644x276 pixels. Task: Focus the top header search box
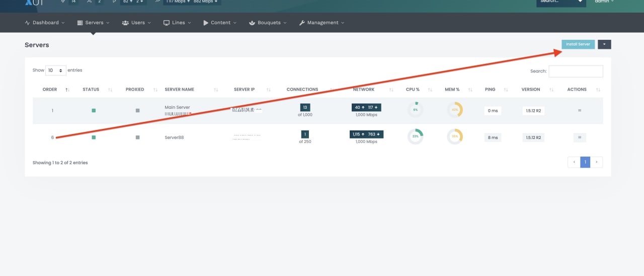click(561, 2)
